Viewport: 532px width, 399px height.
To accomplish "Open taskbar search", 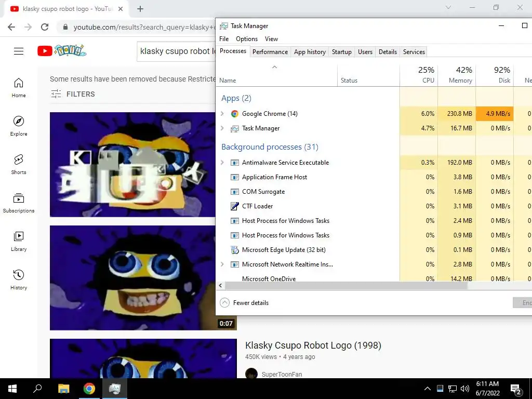I will click(37, 389).
